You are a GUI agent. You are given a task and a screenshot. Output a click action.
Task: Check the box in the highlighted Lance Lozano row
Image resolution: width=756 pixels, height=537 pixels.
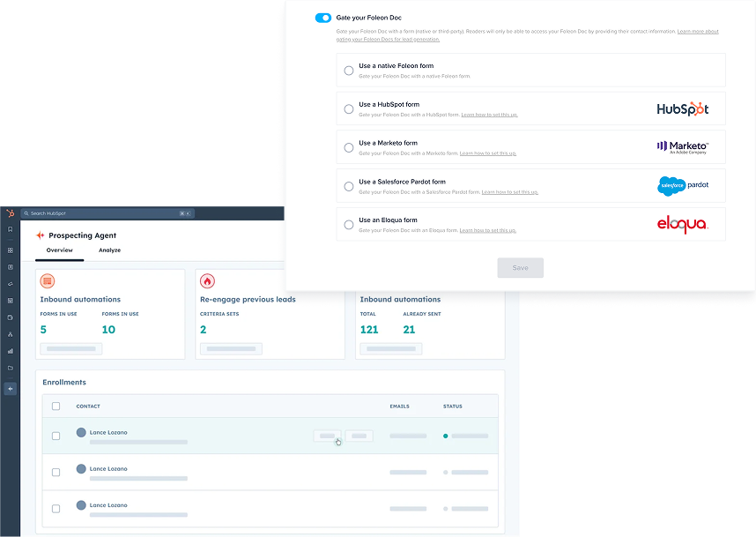56,436
